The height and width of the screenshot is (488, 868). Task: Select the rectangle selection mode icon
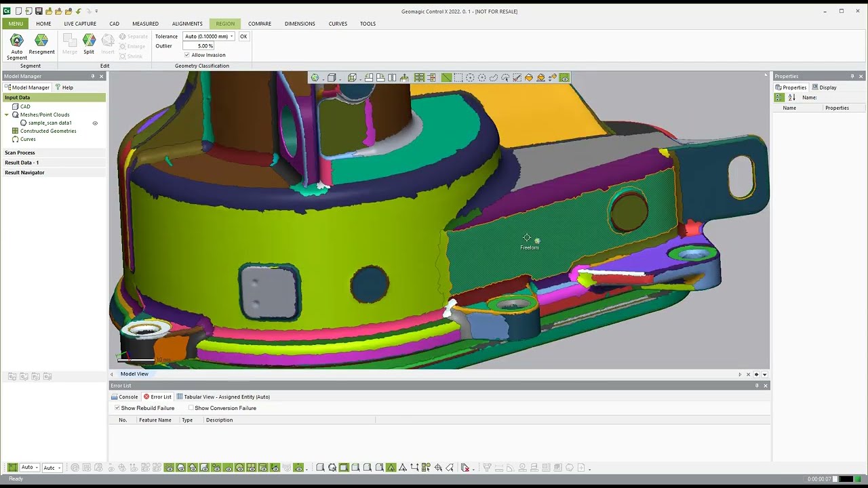(x=458, y=78)
